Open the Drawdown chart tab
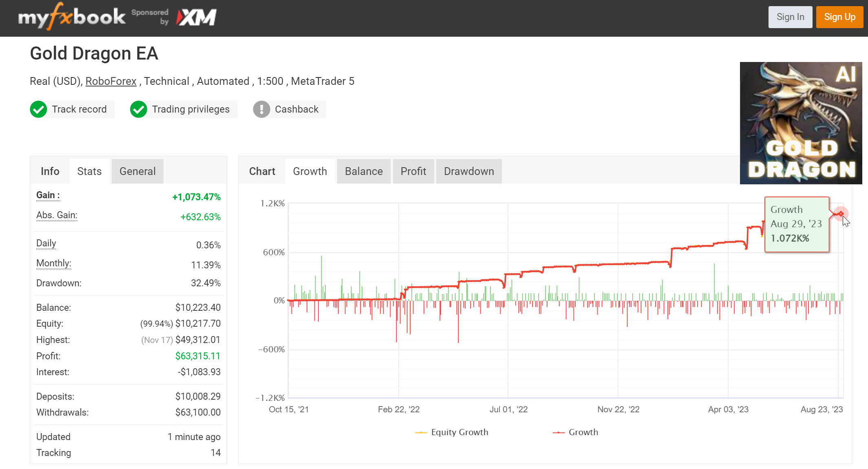Viewport: 868px width, 469px height. point(469,171)
